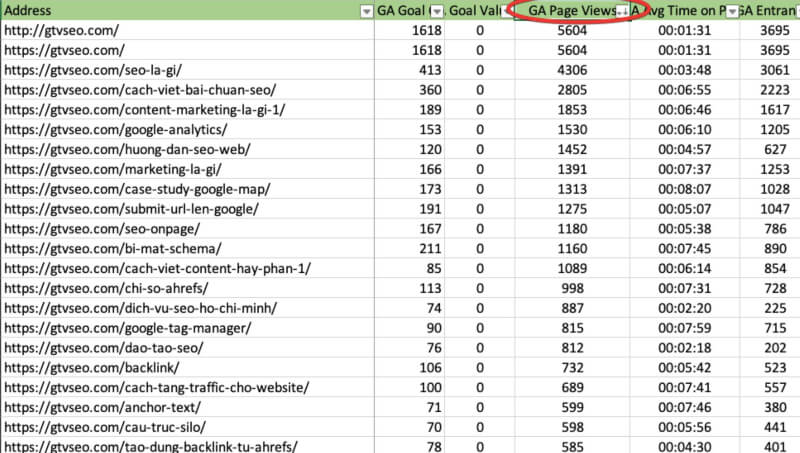Select the google-analytics URL cell
800x453 pixels.
pos(188,130)
